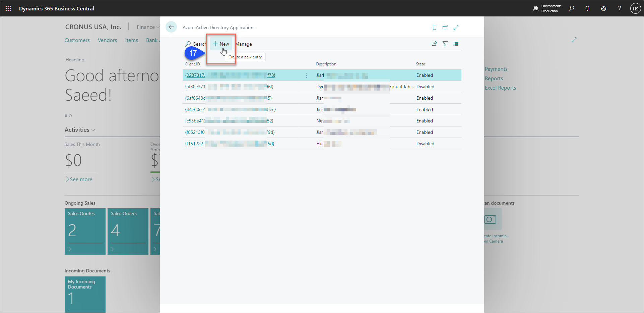Show more options for the first row
Screen dimensions: 644x313
(x=307, y=75)
